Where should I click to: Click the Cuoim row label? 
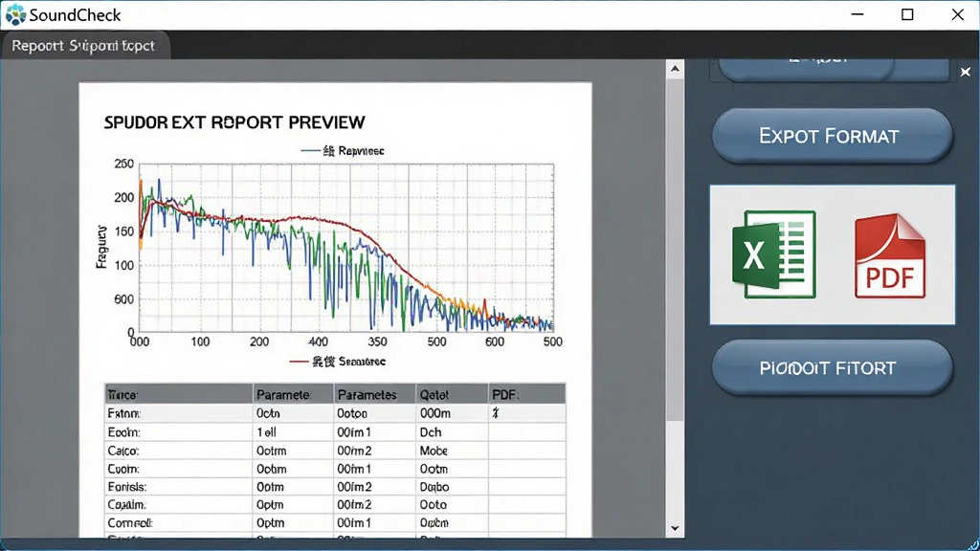click(123, 469)
